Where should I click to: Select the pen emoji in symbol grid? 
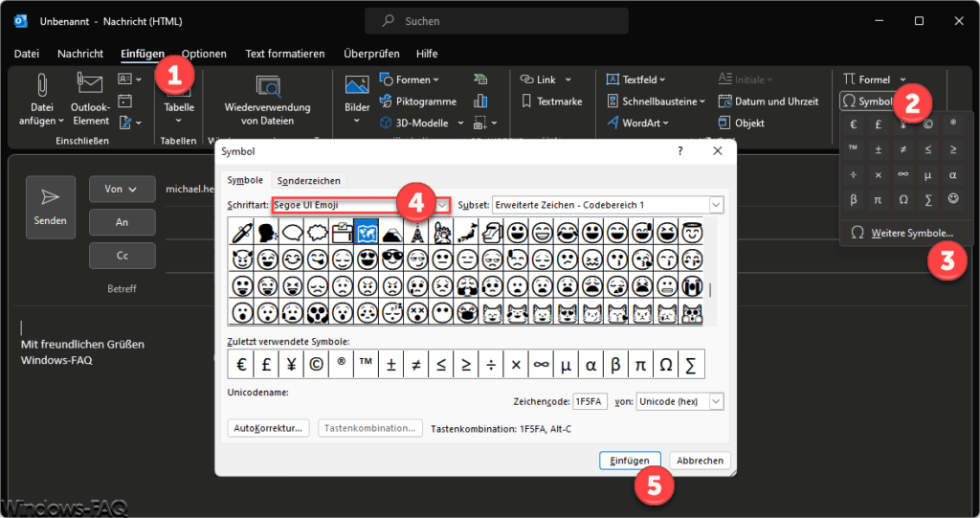tap(241, 232)
